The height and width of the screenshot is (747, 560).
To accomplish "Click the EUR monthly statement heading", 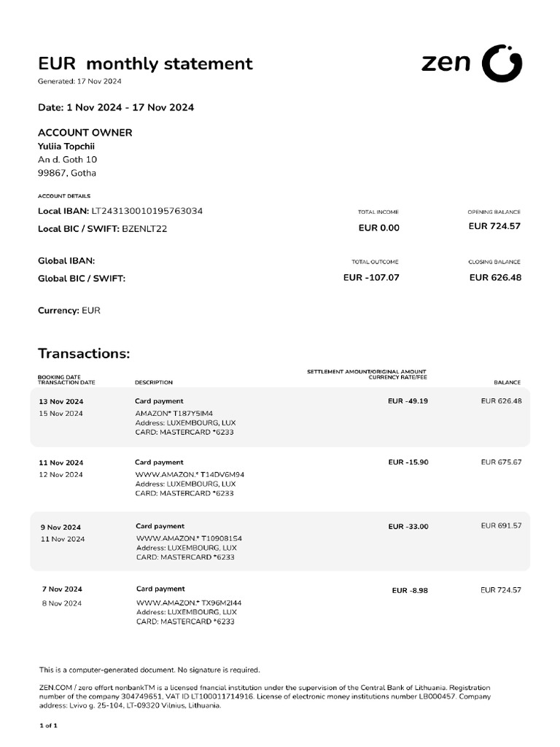I will [x=145, y=64].
